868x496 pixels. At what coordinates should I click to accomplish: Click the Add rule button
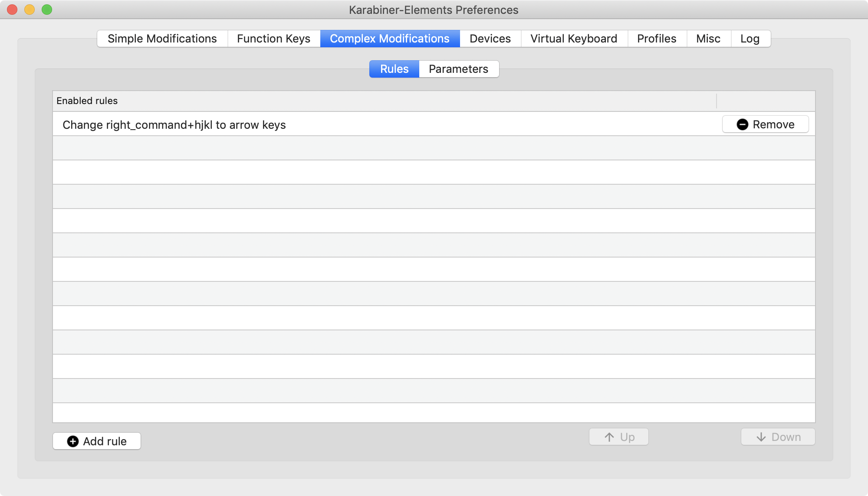(x=97, y=441)
